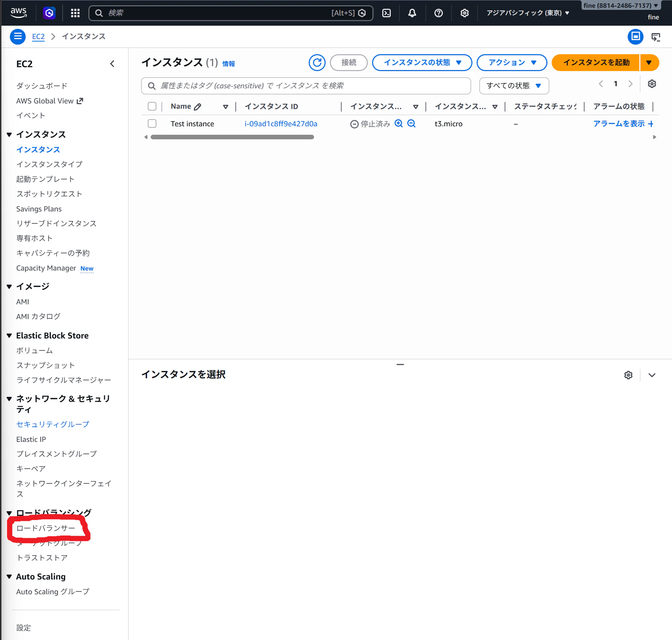Toggle the hamburger navigation menu icon
The width and height of the screenshot is (672, 640).
coord(18,37)
